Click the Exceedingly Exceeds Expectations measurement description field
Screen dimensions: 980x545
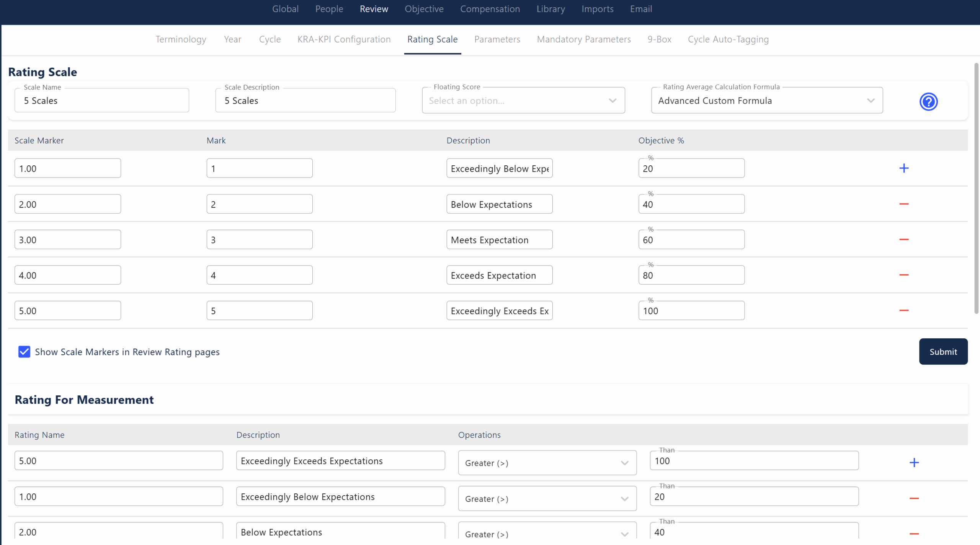point(340,461)
